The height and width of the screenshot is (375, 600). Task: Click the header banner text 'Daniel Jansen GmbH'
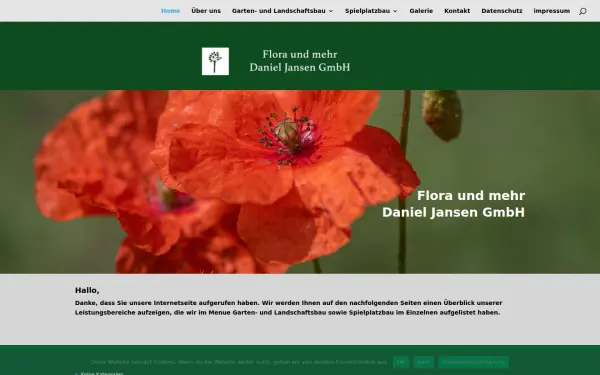click(x=300, y=67)
